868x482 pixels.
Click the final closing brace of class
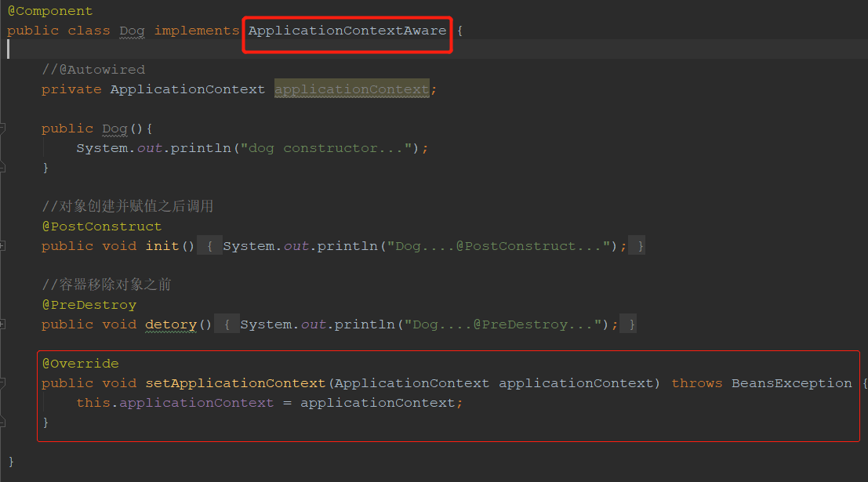pos(11,462)
